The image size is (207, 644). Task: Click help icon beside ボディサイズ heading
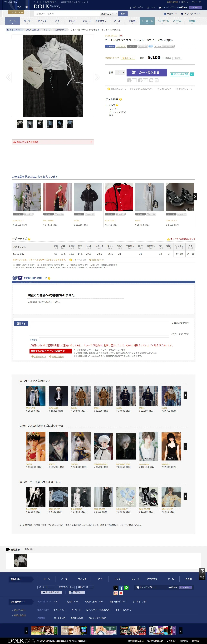(29, 239)
